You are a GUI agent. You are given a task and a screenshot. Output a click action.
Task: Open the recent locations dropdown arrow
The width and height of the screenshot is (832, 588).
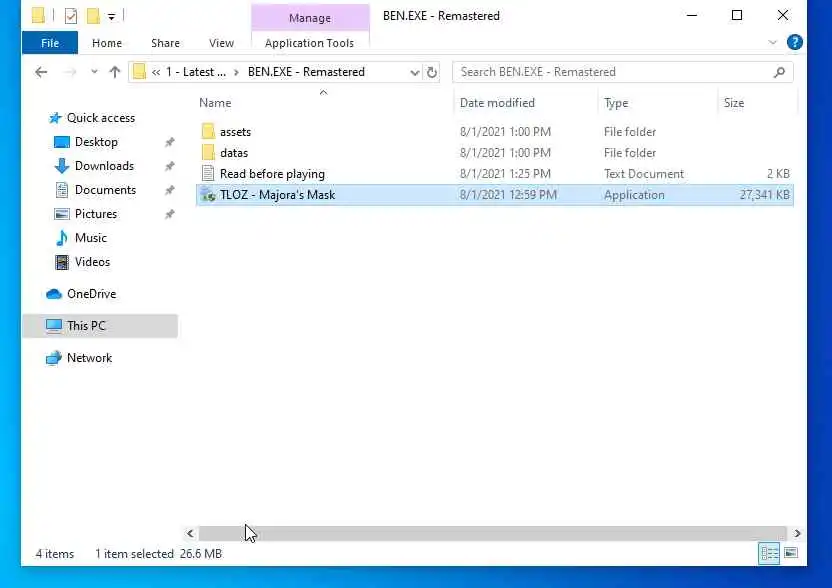click(94, 72)
